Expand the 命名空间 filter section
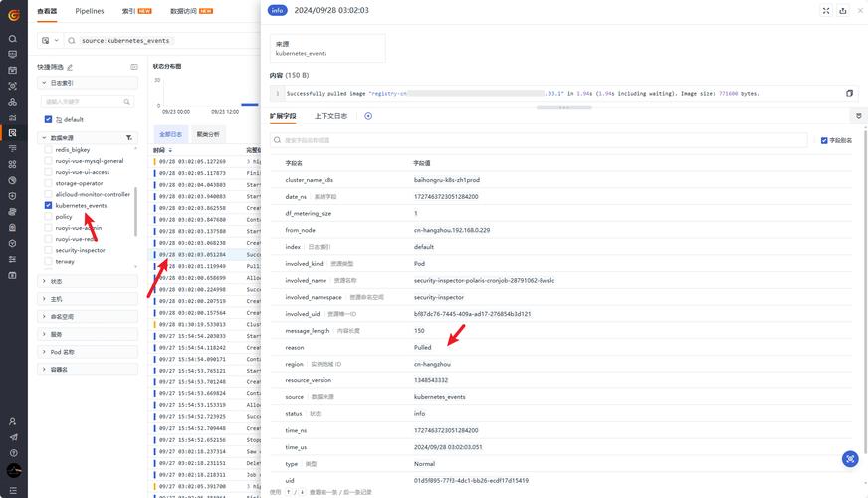This screenshot has width=868, height=498. pyautogui.click(x=62, y=316)
